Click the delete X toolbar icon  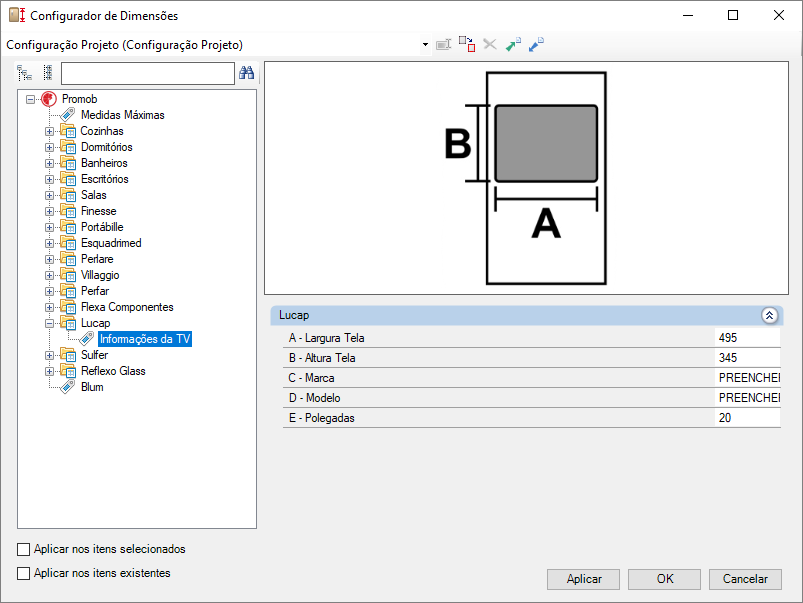coord(490,45)
